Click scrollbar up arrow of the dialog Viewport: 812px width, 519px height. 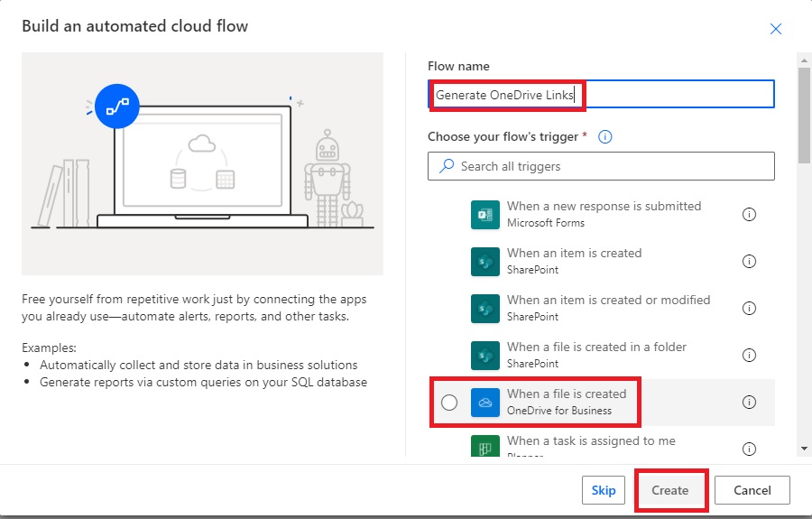(x=804, y=60)
